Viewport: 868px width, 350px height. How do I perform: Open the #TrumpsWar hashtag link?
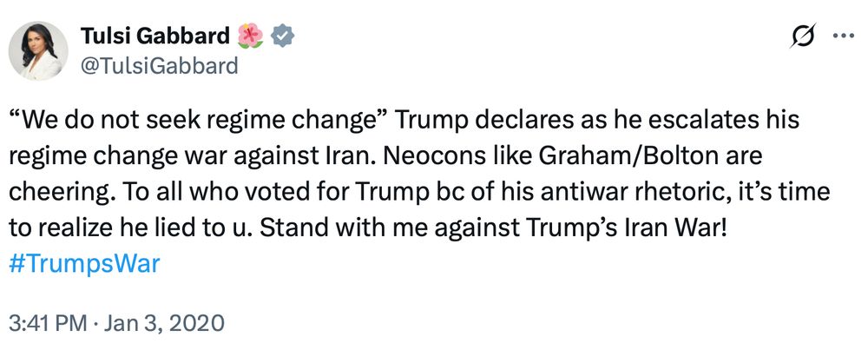(84, 264)
